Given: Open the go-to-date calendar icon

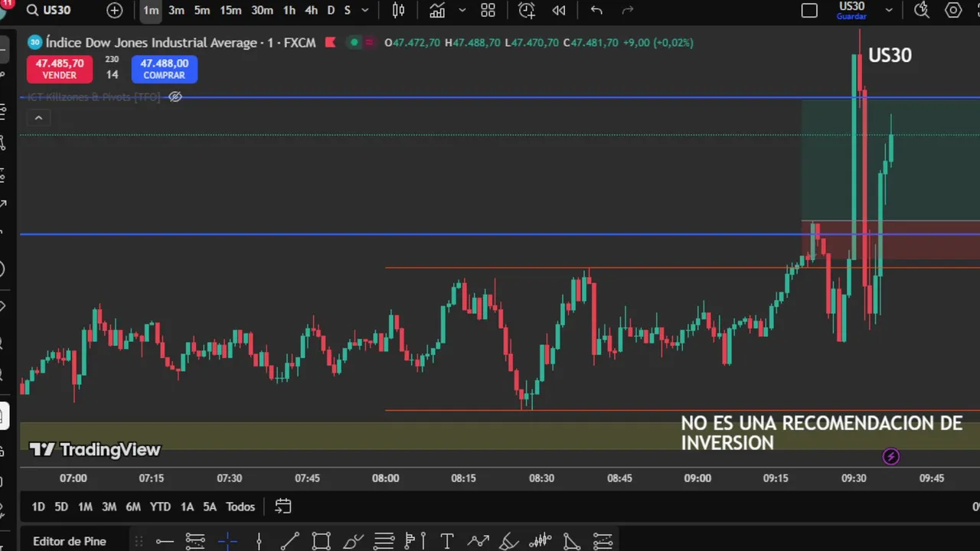Looking at the screenshot, I should pos(283,507).
